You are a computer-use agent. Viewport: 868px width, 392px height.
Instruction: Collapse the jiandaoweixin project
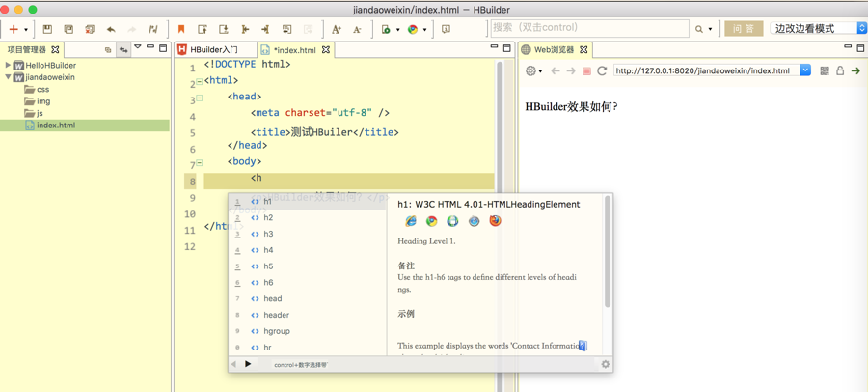tap(8, 77)
